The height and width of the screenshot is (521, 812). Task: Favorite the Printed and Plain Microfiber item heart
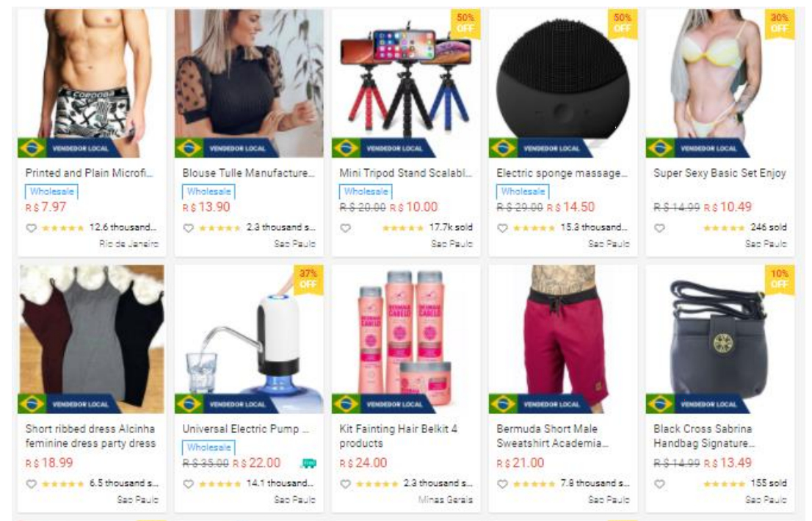pos(31,227)
